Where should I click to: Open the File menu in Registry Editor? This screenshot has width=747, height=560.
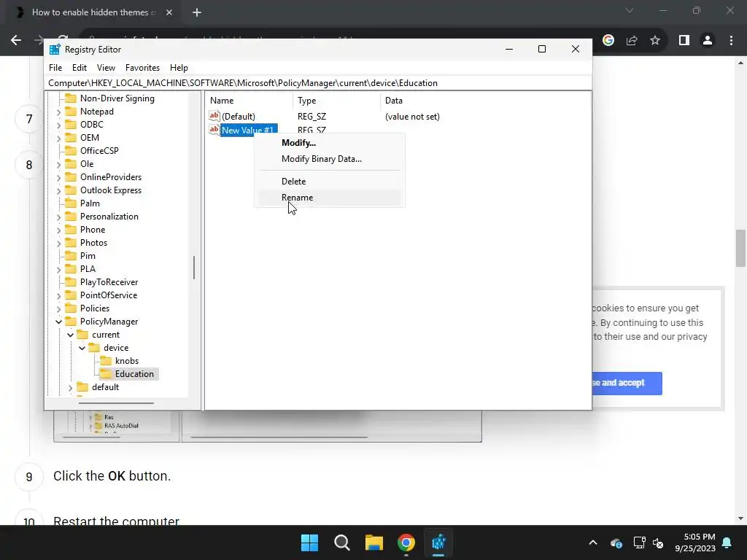(x=55, y=68)
